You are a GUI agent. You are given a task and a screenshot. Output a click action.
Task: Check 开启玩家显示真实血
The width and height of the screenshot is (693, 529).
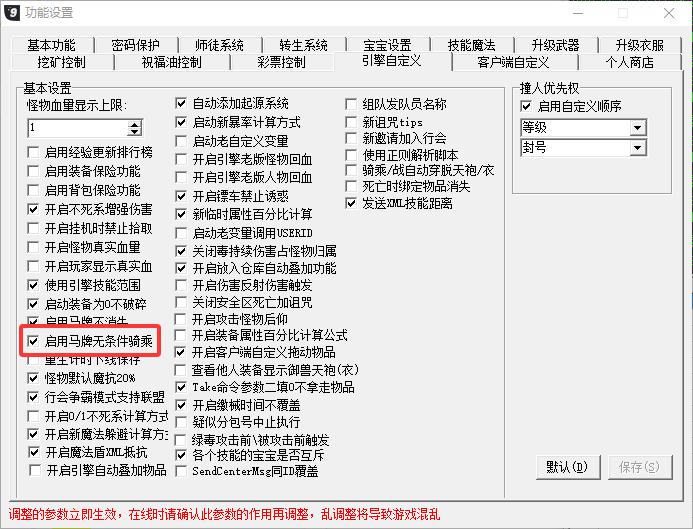(x=33, y=266)
